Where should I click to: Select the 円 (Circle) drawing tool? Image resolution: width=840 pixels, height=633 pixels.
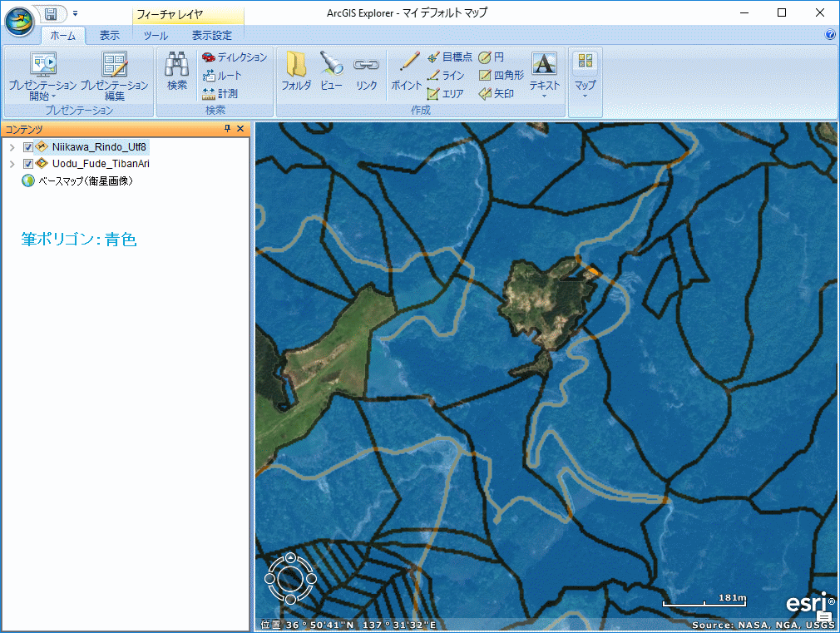[x=494, y=57]
